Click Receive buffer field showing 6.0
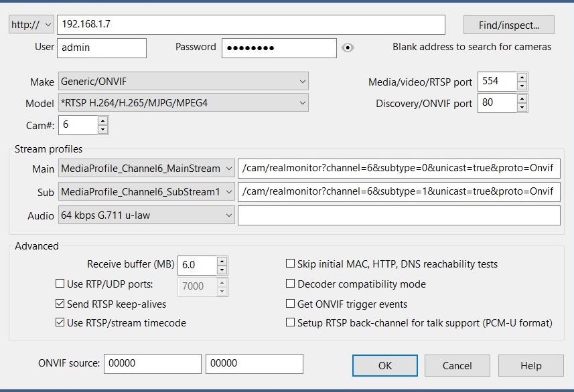574x392 pixels. click(197, 265)
